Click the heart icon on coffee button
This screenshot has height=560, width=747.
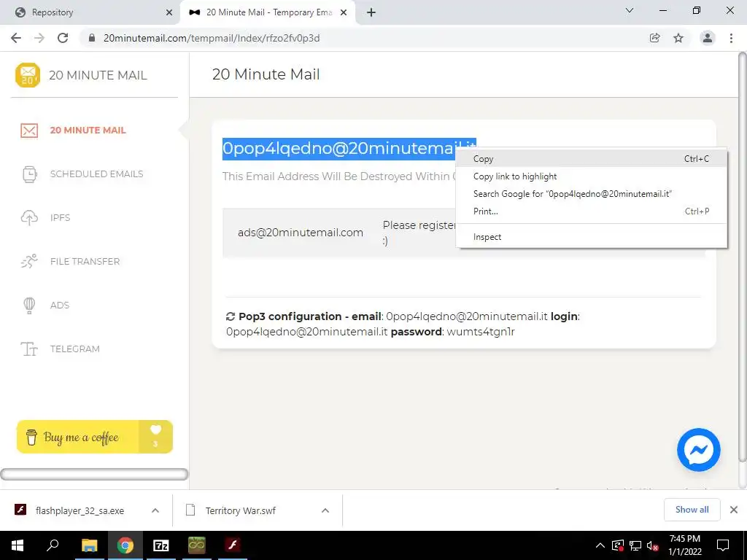click(156, 430)
